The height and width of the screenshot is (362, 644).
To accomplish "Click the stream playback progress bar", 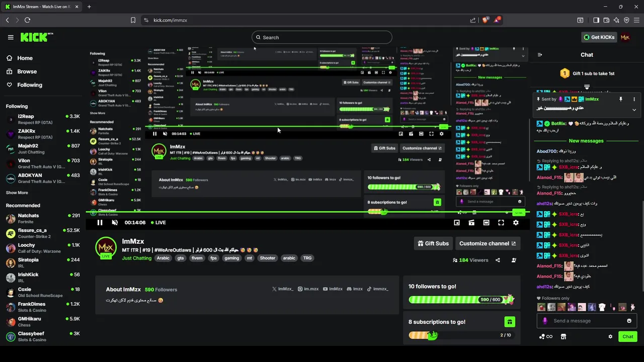I will point(307,212).
